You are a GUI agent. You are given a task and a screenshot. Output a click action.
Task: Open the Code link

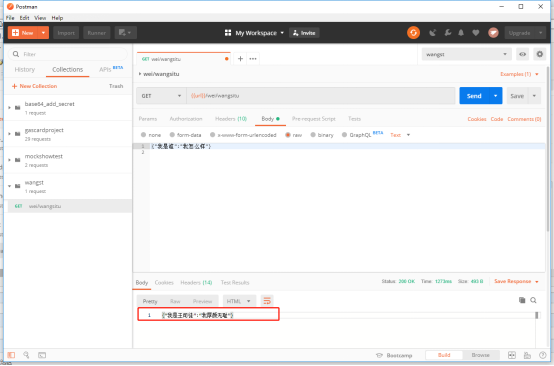point(497,119)
